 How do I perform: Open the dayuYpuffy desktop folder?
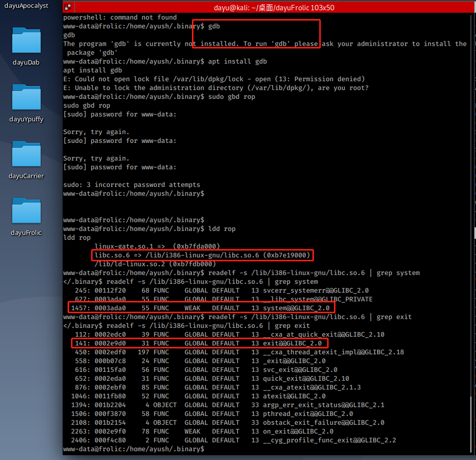[26, 102]
